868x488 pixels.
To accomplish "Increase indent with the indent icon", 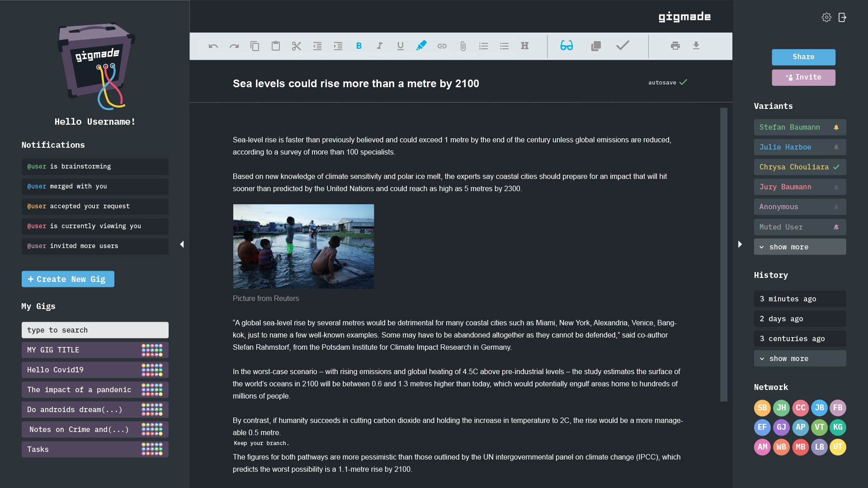I will tap(338, 46).
